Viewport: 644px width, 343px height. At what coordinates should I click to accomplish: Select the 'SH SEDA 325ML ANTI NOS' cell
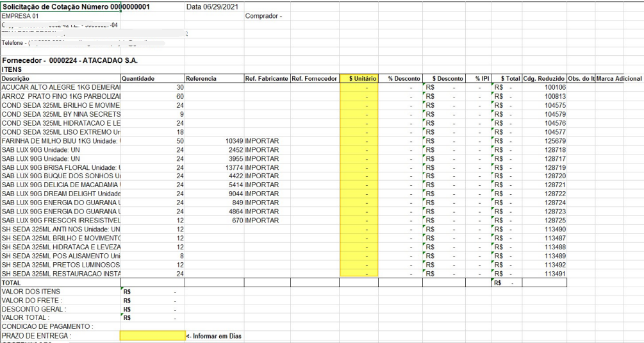coord(61,230)
